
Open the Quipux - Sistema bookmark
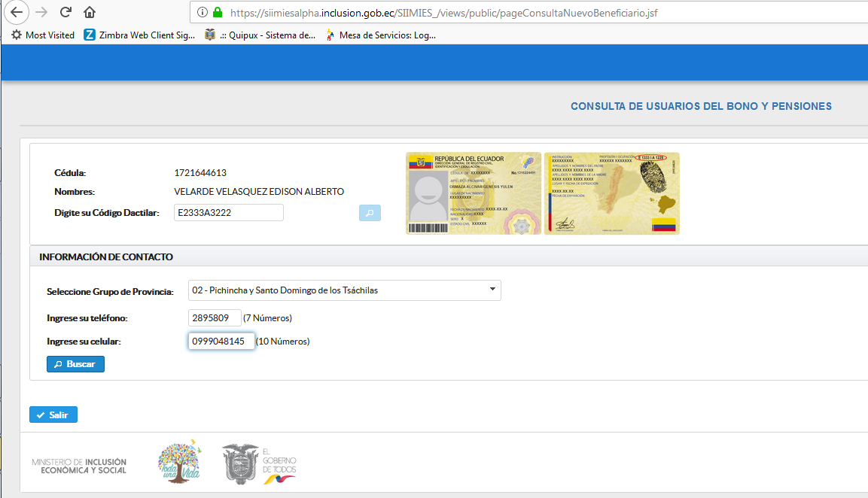(x=260, y=35)
